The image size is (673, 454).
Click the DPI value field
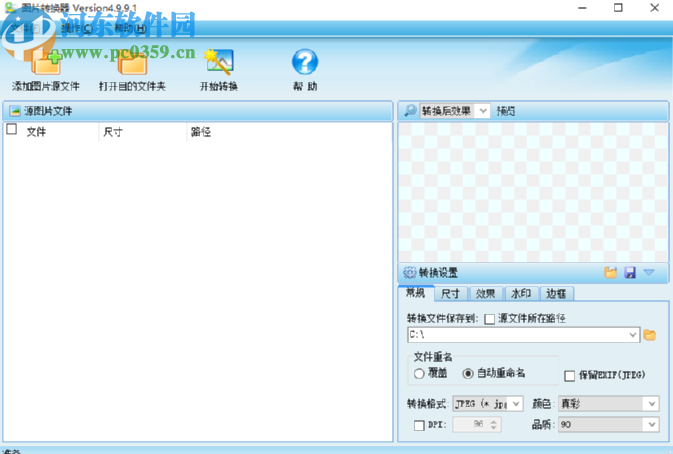coord(471,424)
